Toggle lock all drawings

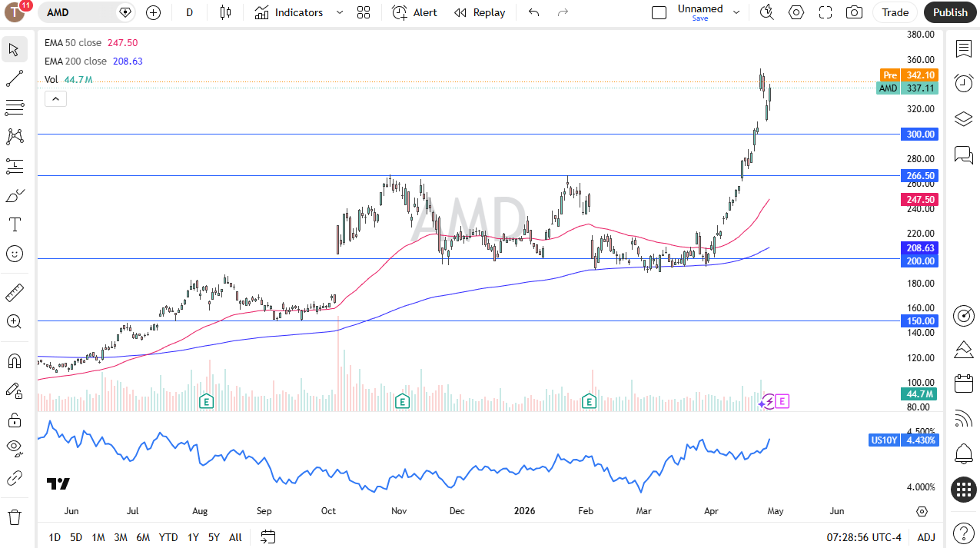click(x=14, y=420)
